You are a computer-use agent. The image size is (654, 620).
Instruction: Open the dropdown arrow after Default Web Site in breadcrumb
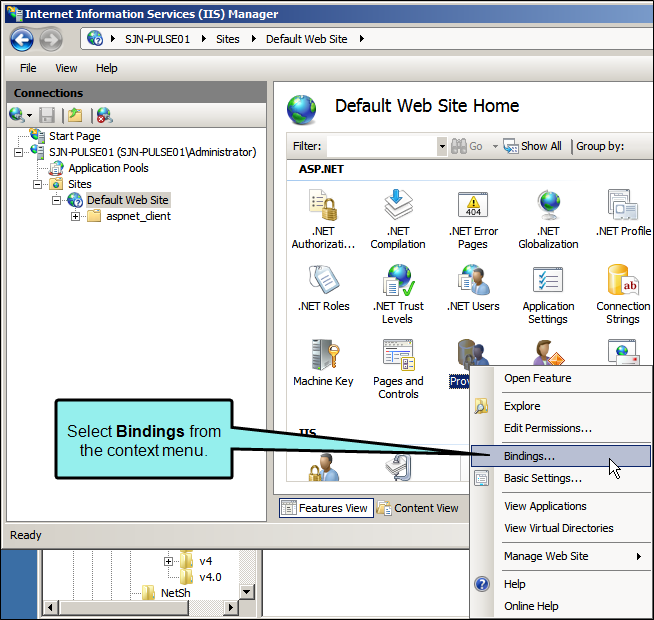tap(362, 39)
